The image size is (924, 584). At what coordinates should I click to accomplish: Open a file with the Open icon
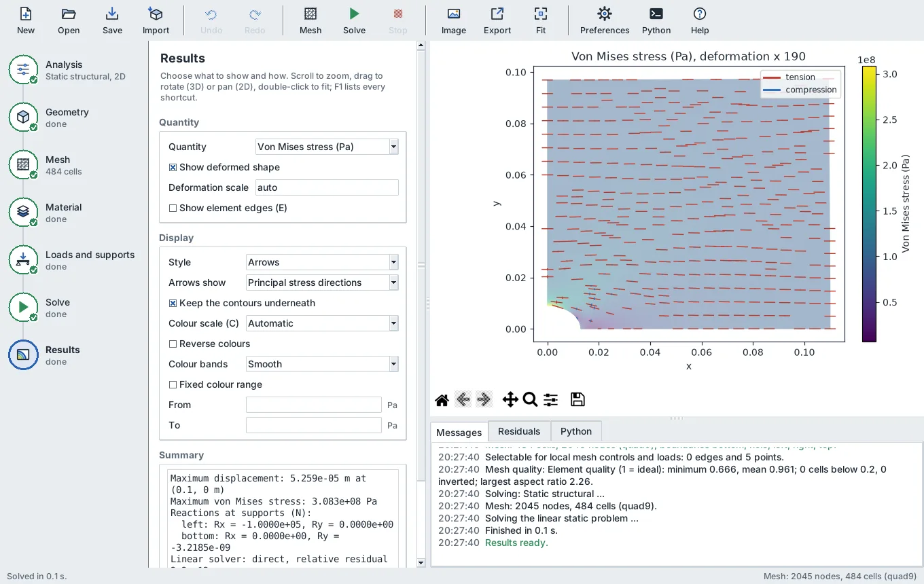69,20
